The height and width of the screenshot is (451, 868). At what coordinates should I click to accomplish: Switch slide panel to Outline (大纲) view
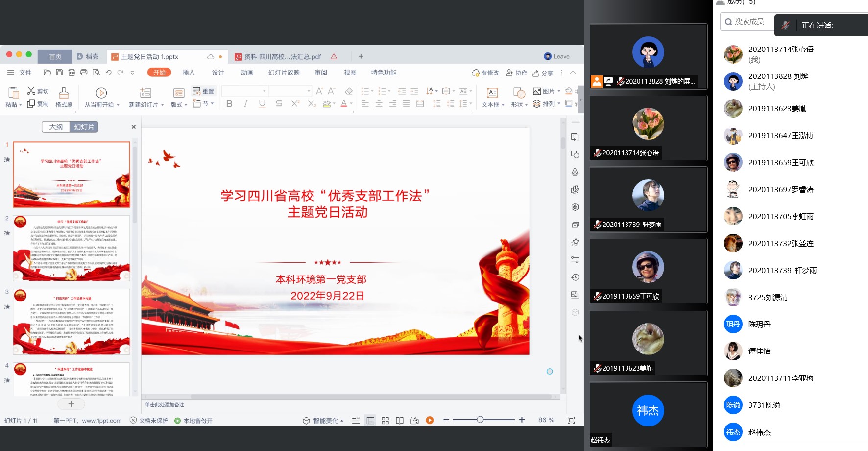pyautogui.click(x=56, y=127)
